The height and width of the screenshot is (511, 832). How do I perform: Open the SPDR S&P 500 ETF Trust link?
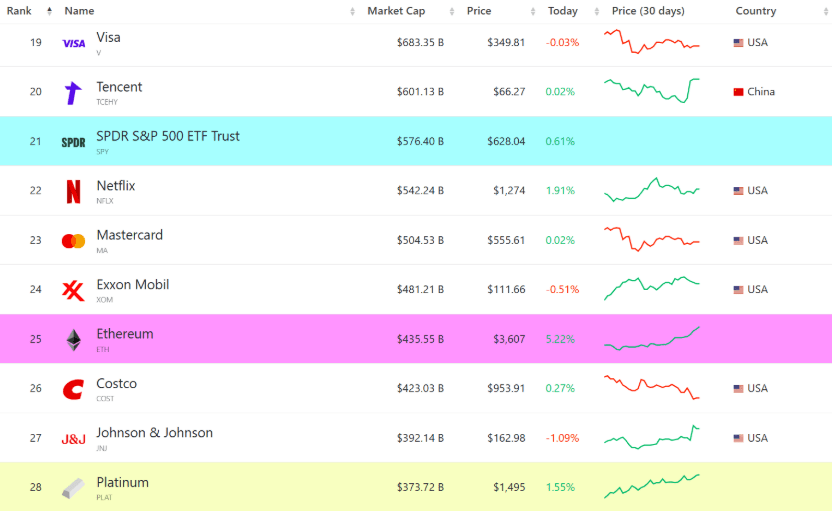click(167, 136)
